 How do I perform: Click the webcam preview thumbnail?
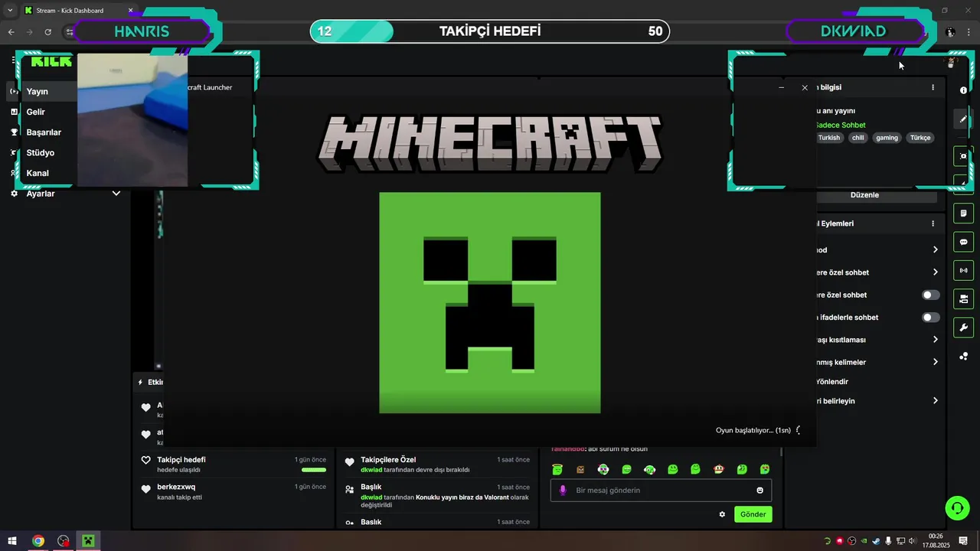coord(132,120)
